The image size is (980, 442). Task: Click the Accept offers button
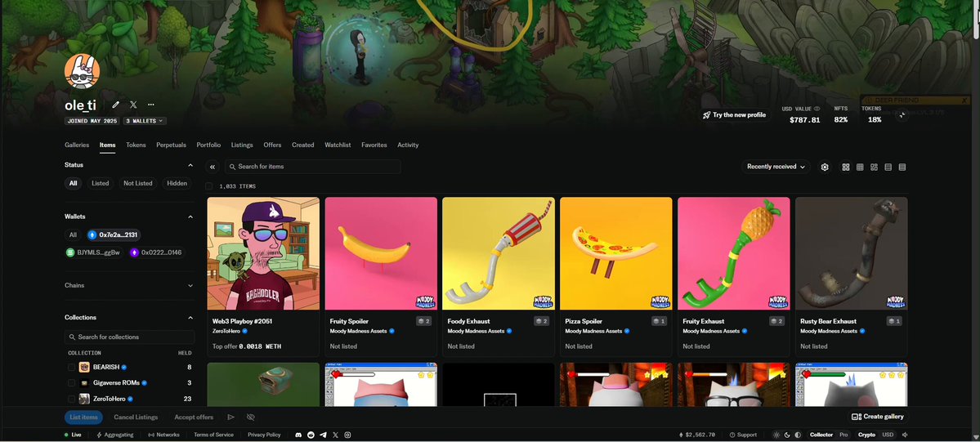(194, 417)
